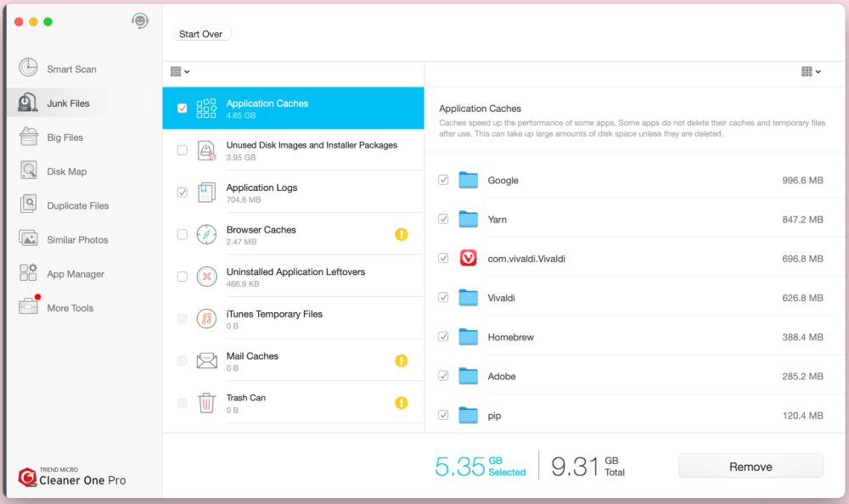The width and height of the screenshot is (849, 504).
Task: Check Unused Disk Images and Installer Packages
Action: (183, 150)
